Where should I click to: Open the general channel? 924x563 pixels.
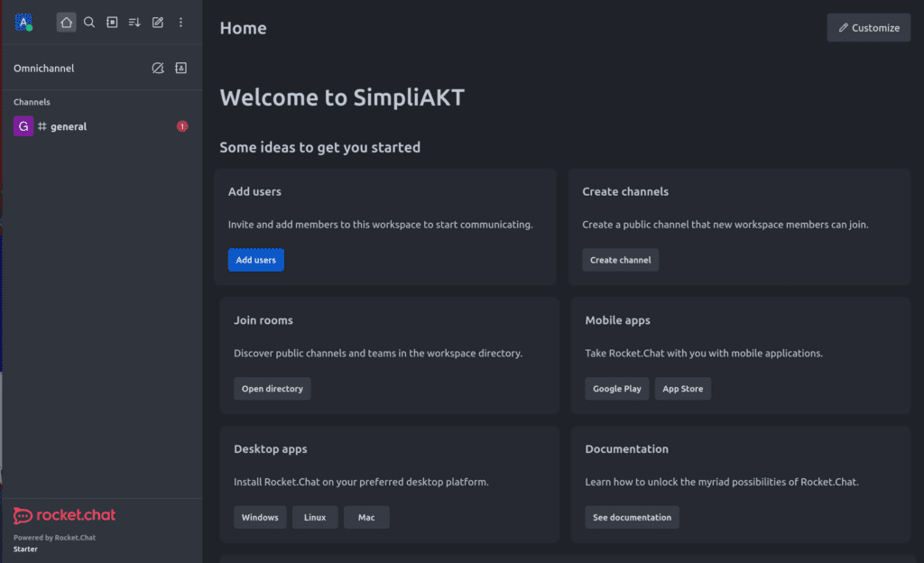click(x=69, y=127)
